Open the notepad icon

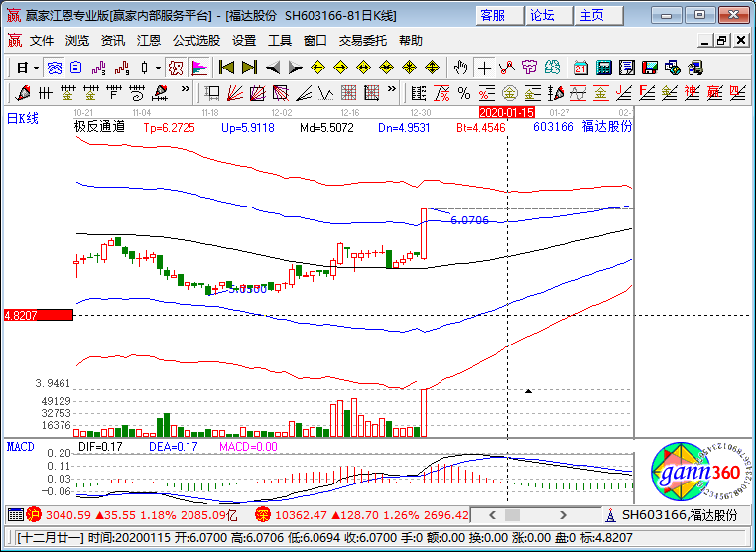(627, 68)
